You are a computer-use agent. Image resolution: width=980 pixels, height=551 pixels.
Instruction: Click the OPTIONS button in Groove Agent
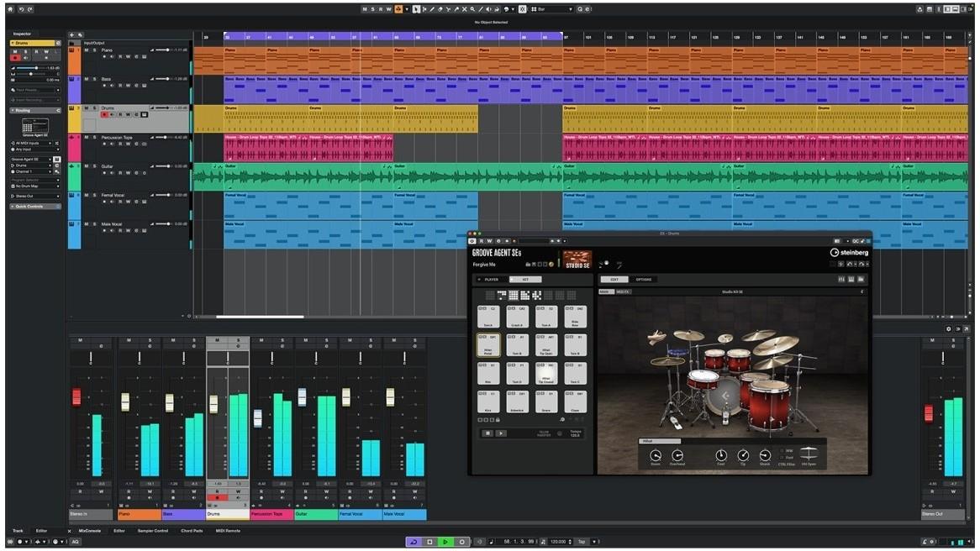(642, 279)
